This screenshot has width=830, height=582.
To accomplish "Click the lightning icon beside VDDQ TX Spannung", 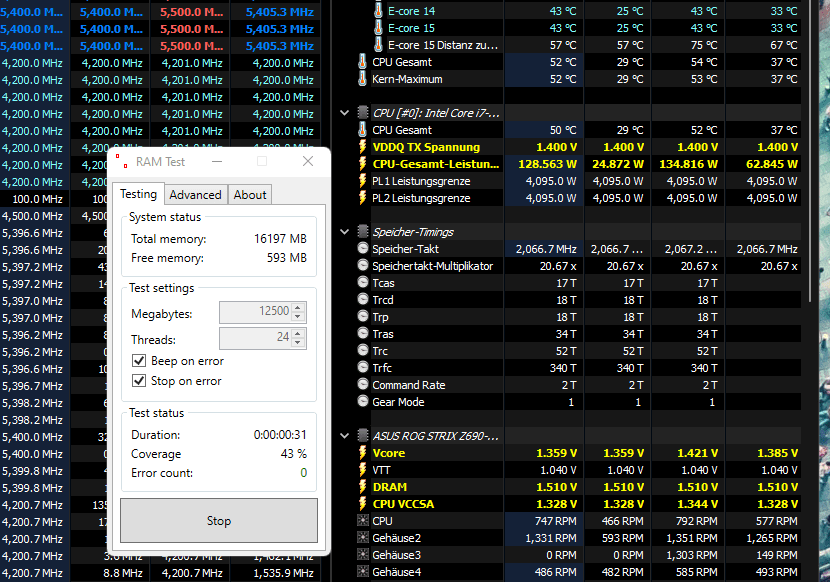I will pos(363,147).
